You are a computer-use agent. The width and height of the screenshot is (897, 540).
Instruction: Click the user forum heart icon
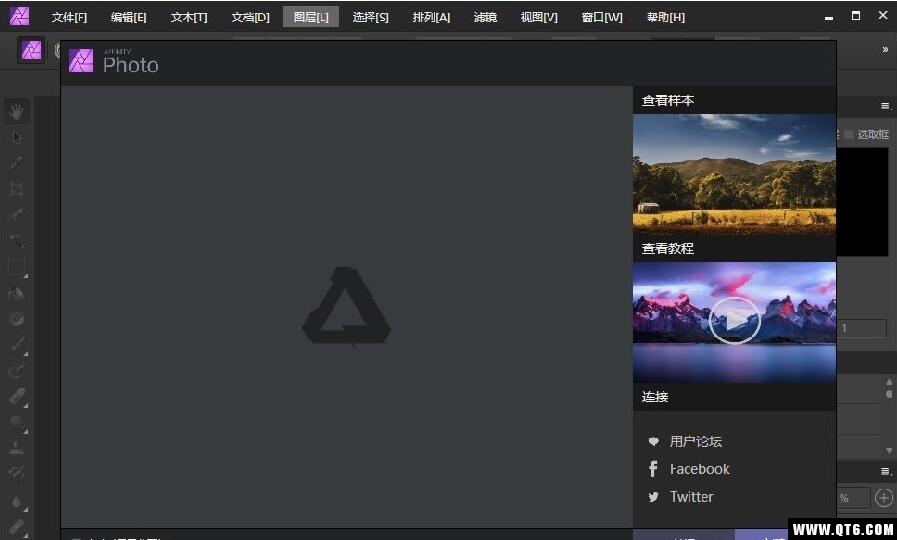point(653,441)
